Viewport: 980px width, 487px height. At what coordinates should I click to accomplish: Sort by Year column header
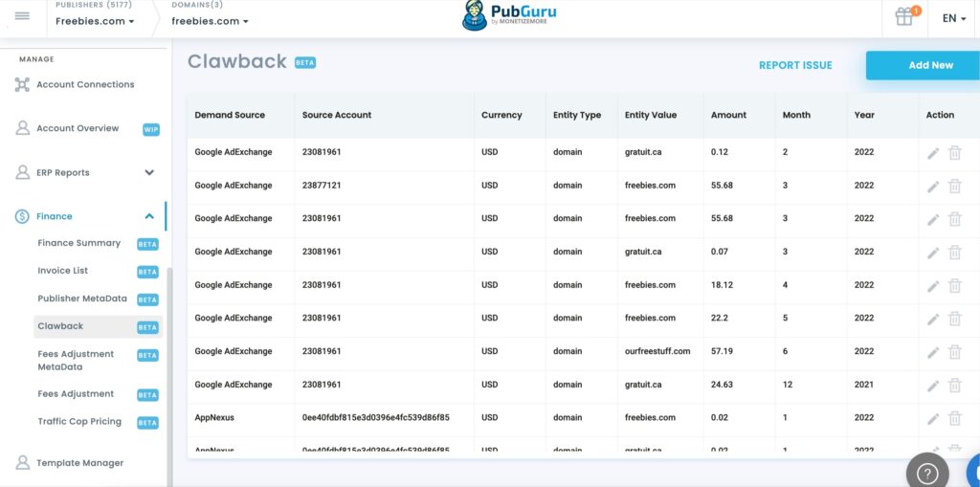click(x=864, y=115)
